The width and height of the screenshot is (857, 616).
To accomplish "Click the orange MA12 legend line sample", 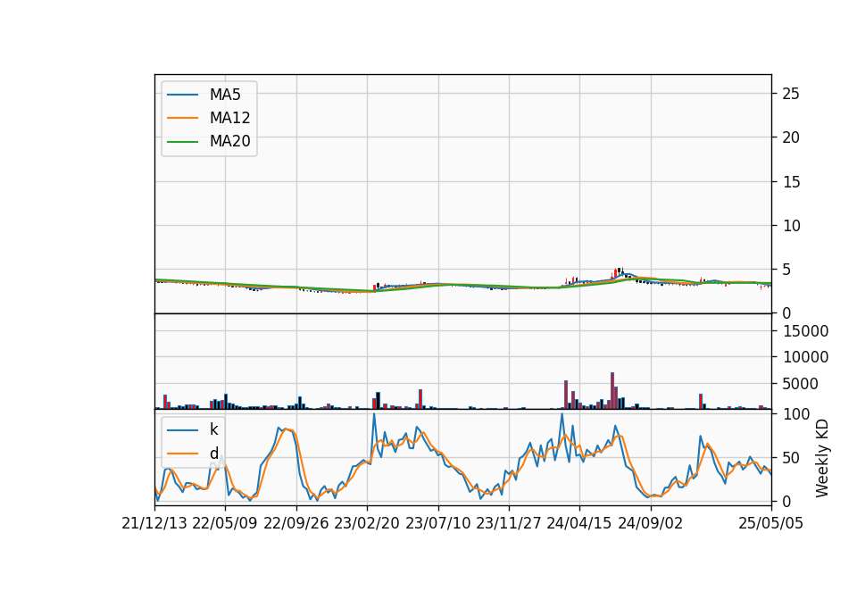I will pos(182,118).
